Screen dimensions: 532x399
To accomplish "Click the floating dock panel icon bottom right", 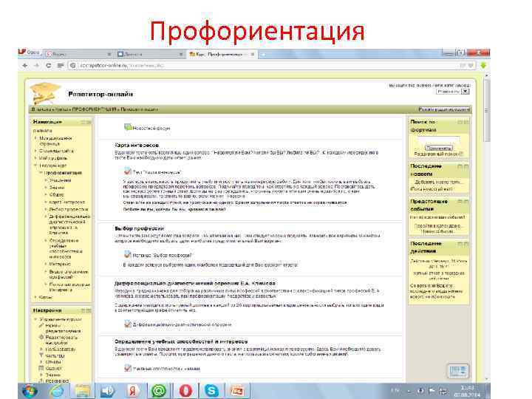I will point(458,371).
